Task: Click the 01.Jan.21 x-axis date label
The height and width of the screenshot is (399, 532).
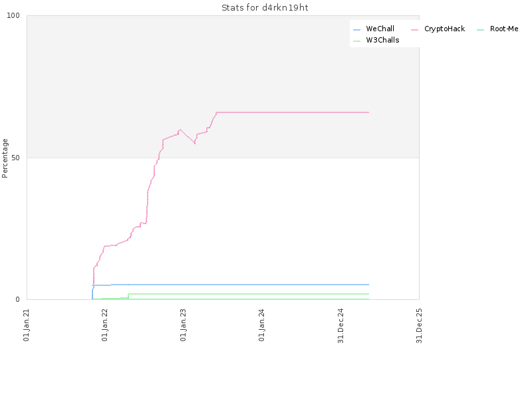Action: pyautogui.click(x=27, y=325)
